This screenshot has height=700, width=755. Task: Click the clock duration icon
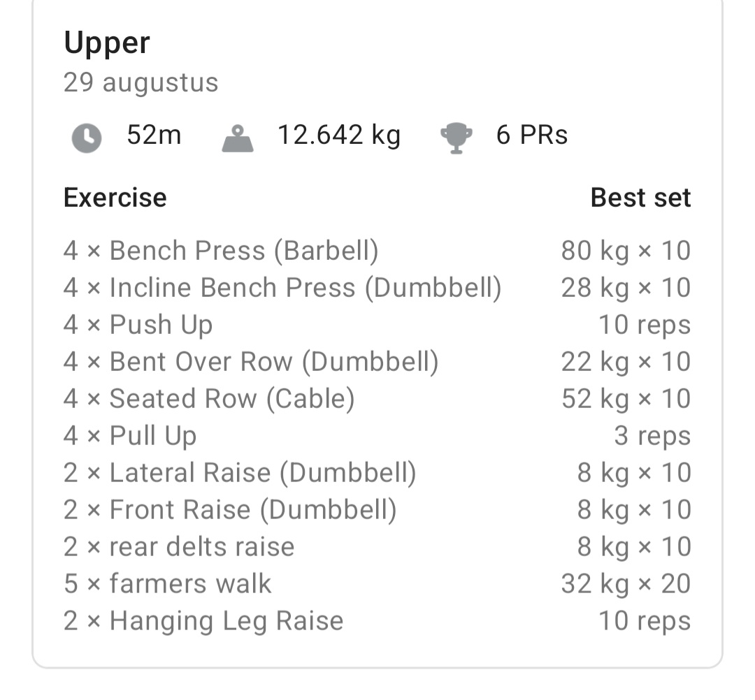pyautogui.click(x=85, y=137)
